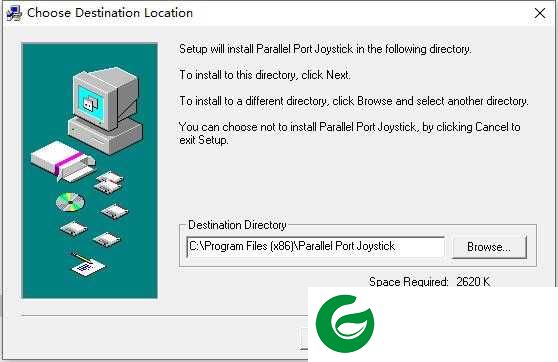Click the computer monitor illustration

point(104,99)
